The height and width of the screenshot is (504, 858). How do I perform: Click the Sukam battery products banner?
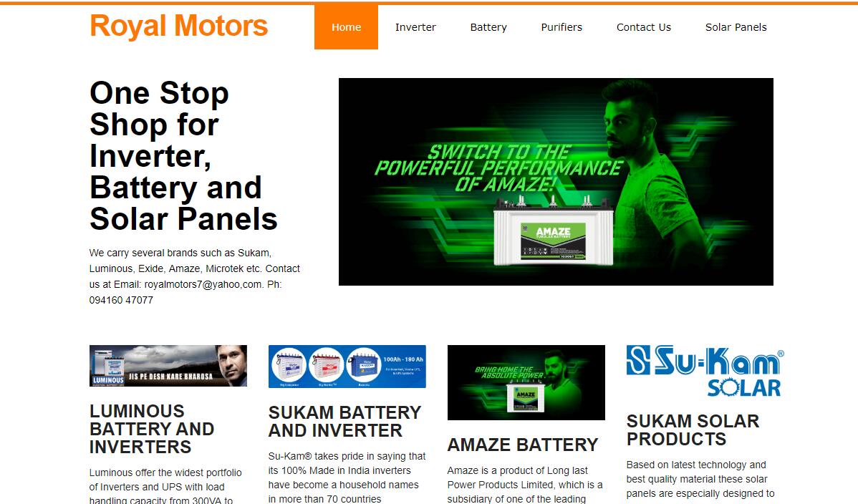click(347, 366)
